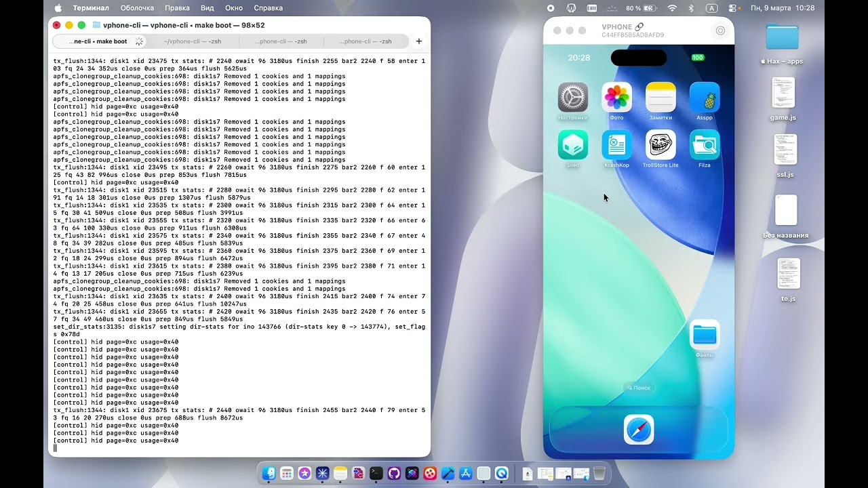Screen dimensions: 868x488
Task: Launch Safari from the phone dock
Action: click(639, 430)
